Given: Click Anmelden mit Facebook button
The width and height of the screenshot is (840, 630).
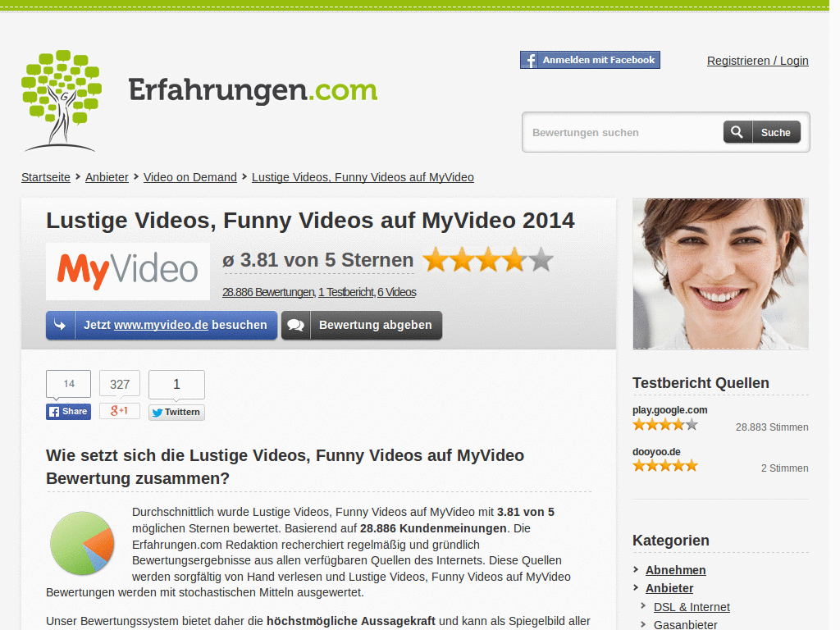Looking at the screenshot, I should [x=590, y=60].
